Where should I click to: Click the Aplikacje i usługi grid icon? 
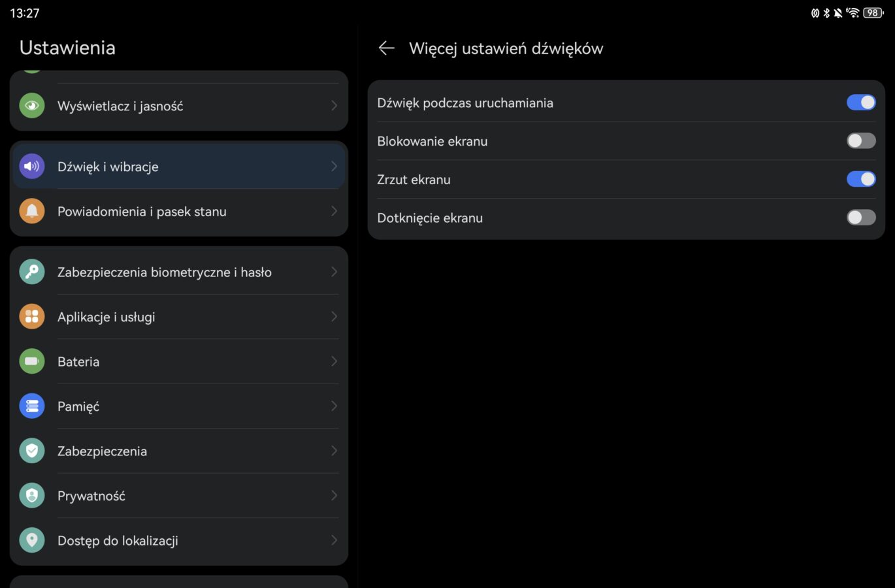[32, 317]
